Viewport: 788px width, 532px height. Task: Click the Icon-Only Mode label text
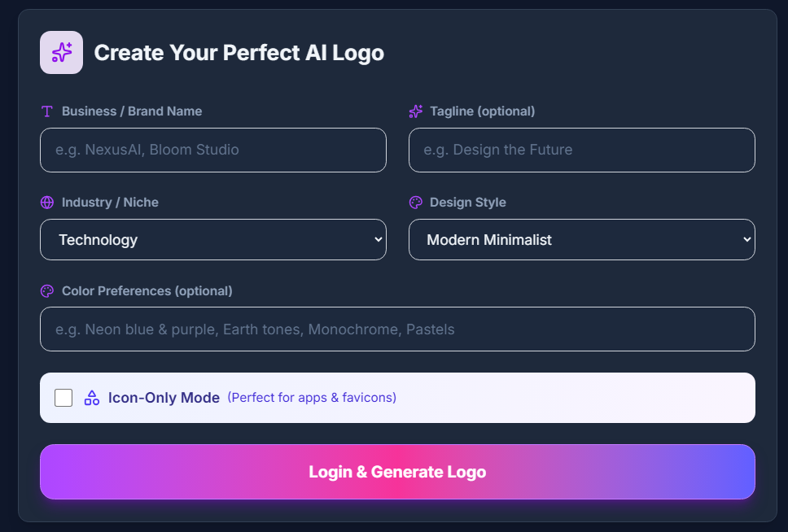click(164, 398)
